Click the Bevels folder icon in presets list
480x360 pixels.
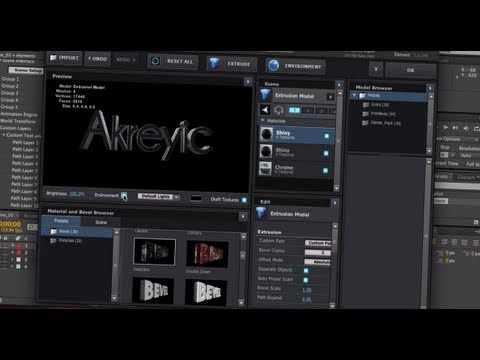pyautogui.click(x=54, y=231)
